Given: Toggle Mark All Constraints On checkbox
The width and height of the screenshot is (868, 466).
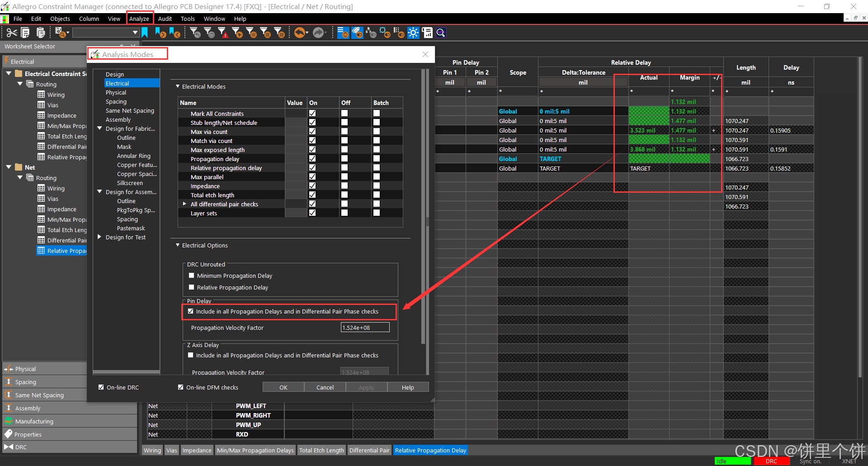Looking at the screenshot, I should [312, 114].
